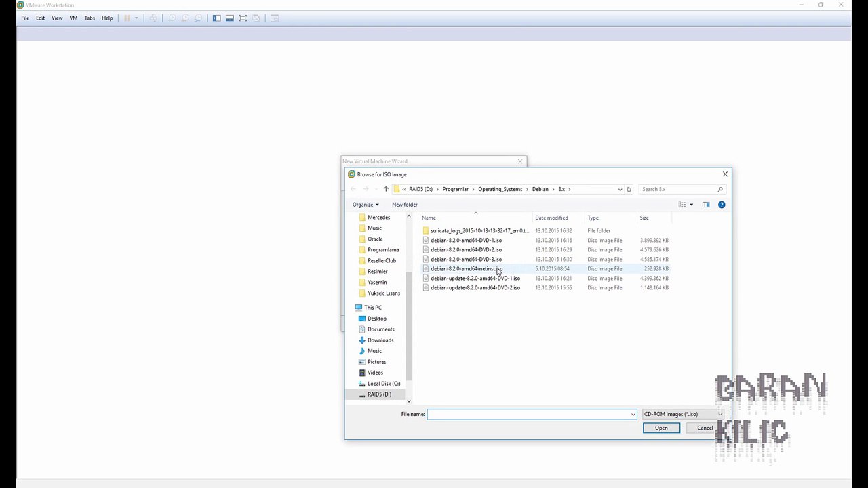Select Downloads under This PC

[x=380, y=340]
